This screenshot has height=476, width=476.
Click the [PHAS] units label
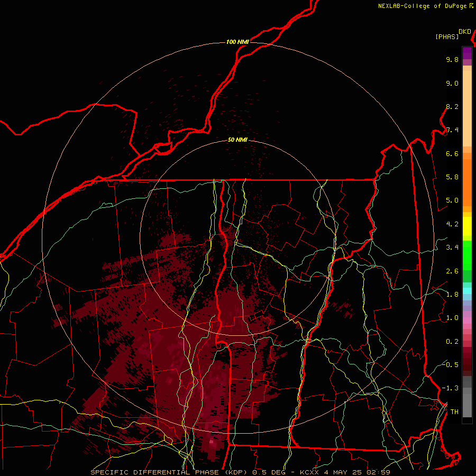[447, 36]
